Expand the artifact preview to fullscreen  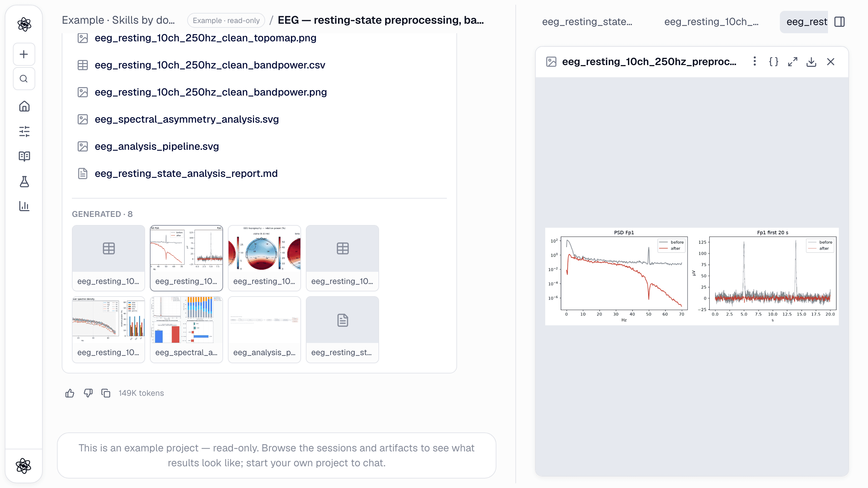click(792, 62)
